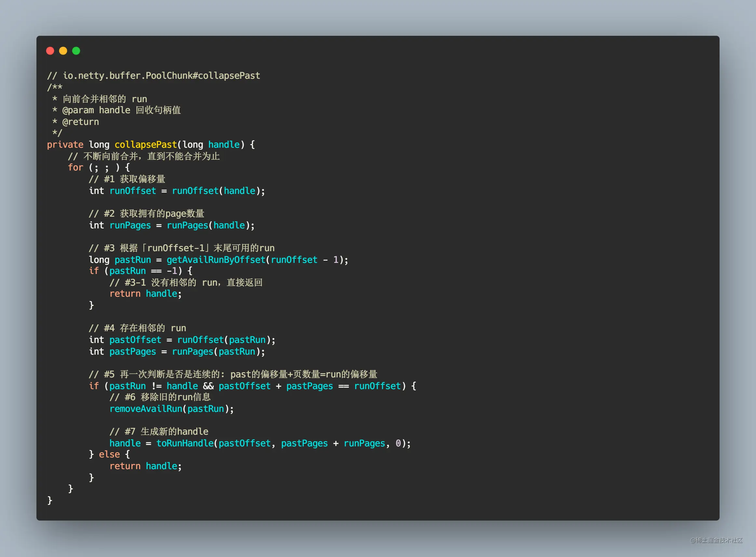Click 'int pastOffset = runOffset(pastRun);' line
The width and height of the screenshot is (756, 557).
(182, 340)
